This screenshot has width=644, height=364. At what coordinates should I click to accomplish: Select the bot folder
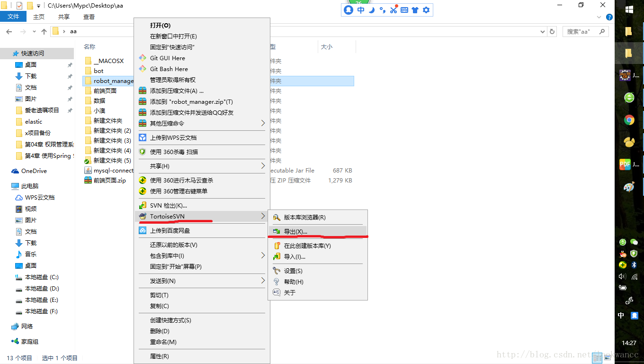pos(94,71)
